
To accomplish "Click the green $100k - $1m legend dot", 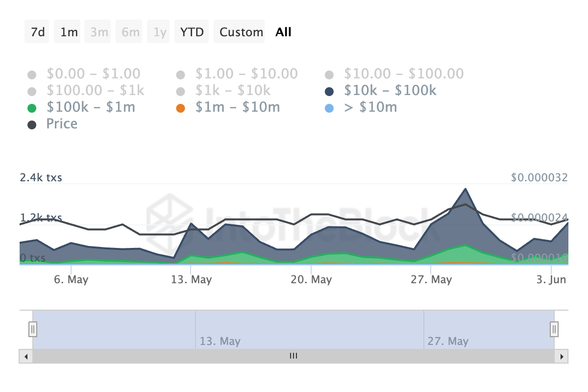I will click(x=32, y=108).
